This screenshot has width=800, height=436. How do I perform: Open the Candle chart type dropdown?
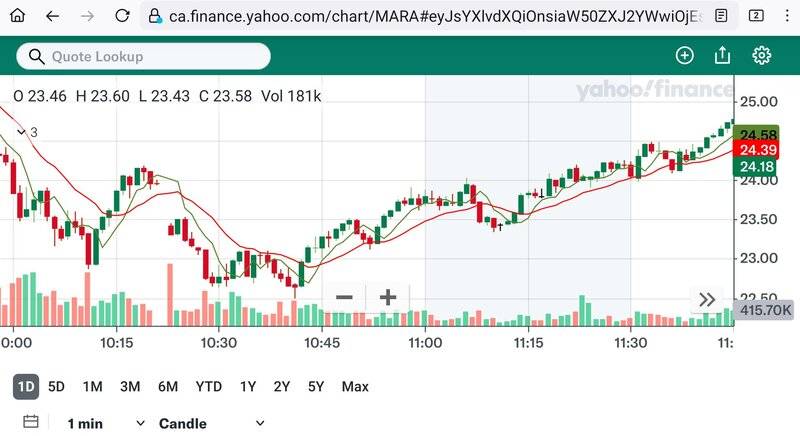[211, 423]
